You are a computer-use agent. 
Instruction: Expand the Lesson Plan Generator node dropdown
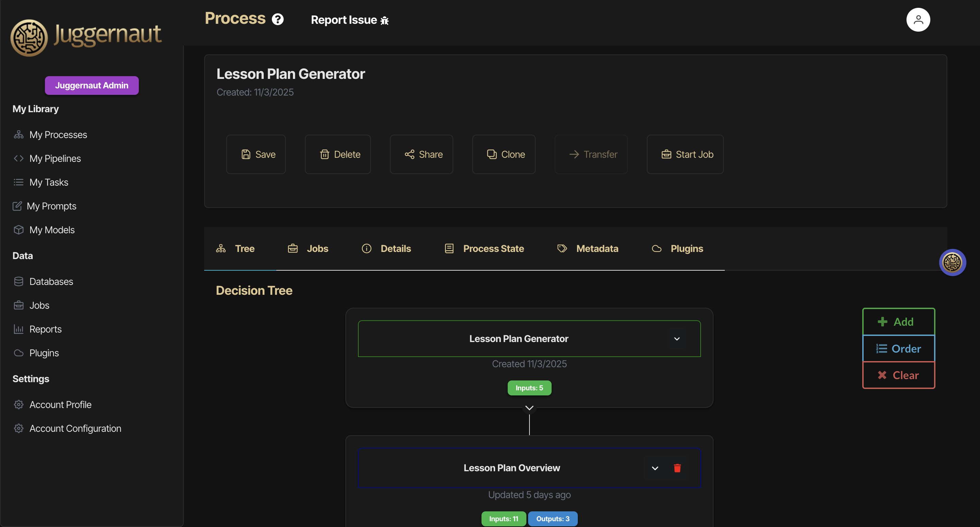[x=677, y=338]
